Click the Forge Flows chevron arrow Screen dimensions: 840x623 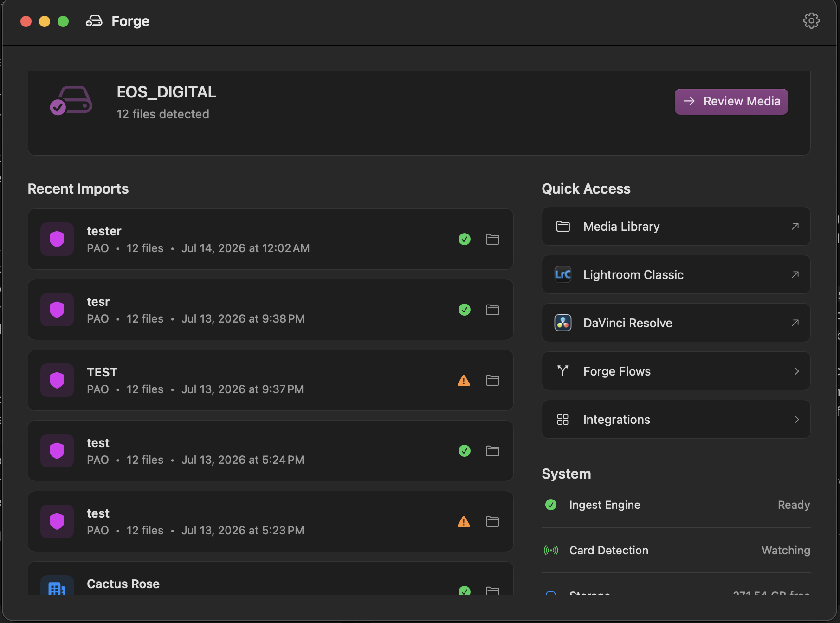point(796,371)
